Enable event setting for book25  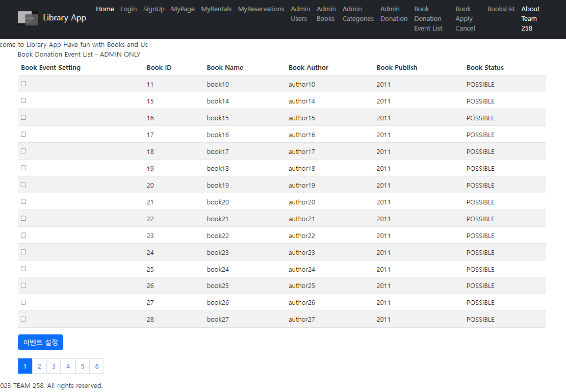point(23,285)
